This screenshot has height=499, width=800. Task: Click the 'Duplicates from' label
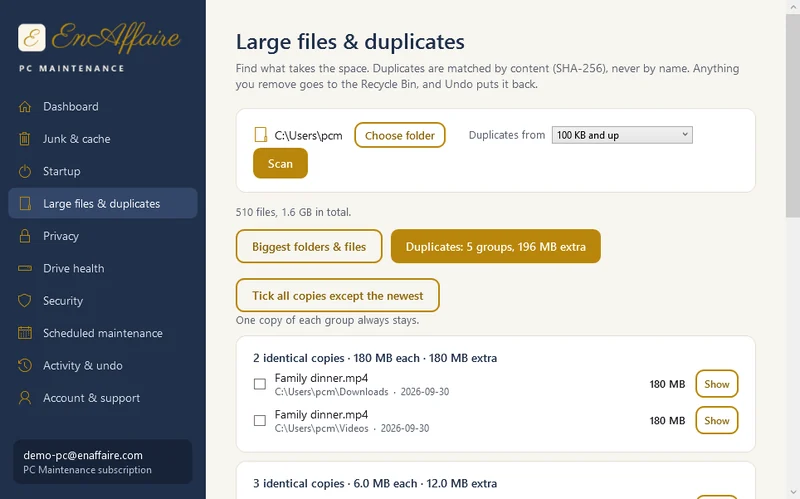[507, 135]
